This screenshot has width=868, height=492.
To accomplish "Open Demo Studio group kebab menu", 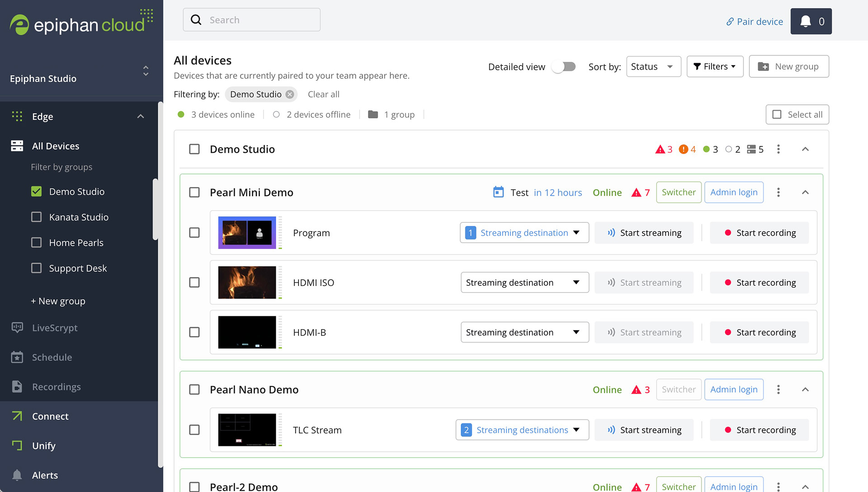I will pos(778,149).
